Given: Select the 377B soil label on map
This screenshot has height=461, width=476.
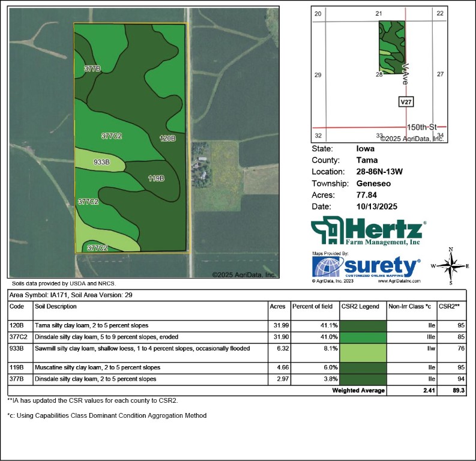Looking at the screenshot, I should 92,68.
